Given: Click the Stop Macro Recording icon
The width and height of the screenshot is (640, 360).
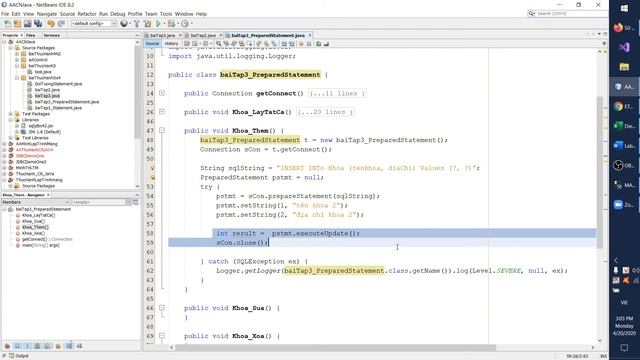Looking at the screenshot, I should pyautogui.click(x=309, y=44).
